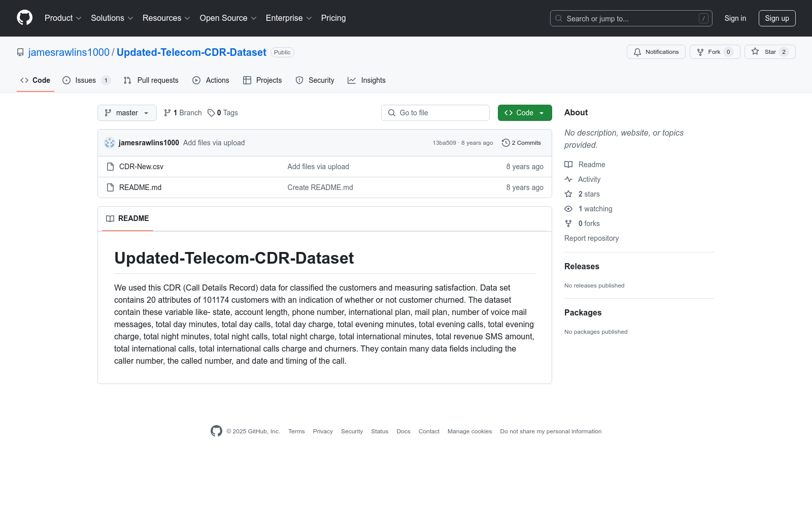Viewport: 812px width, 508px height.
Task: Open the Enterprise dropdown
Action: tap(289, 18)
